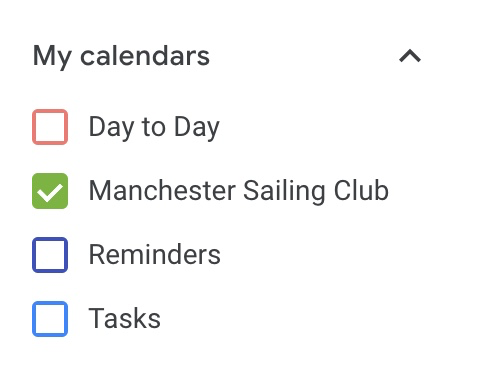Show Tasks on the calendar

coord(50,319)
